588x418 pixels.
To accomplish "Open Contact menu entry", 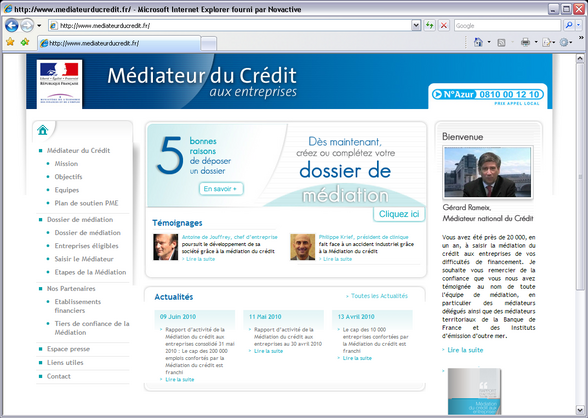I will 58,376.
